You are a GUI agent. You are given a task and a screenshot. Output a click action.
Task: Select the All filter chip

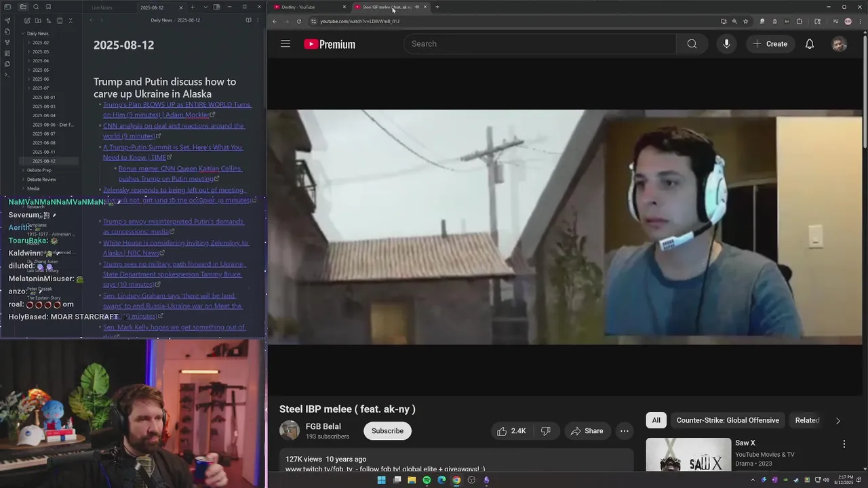(656, 420)
